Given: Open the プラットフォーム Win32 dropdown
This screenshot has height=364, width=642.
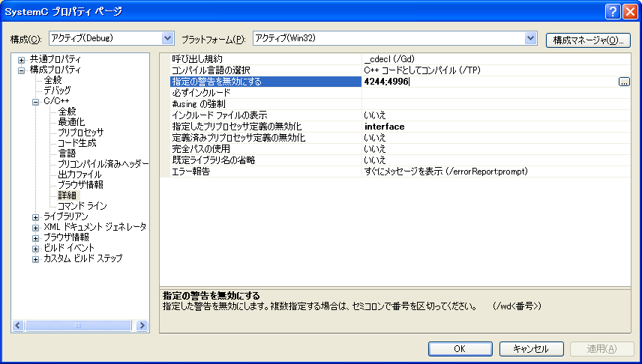Looking at the screenshot, I should pyautogui.click(x=531, y=38).
